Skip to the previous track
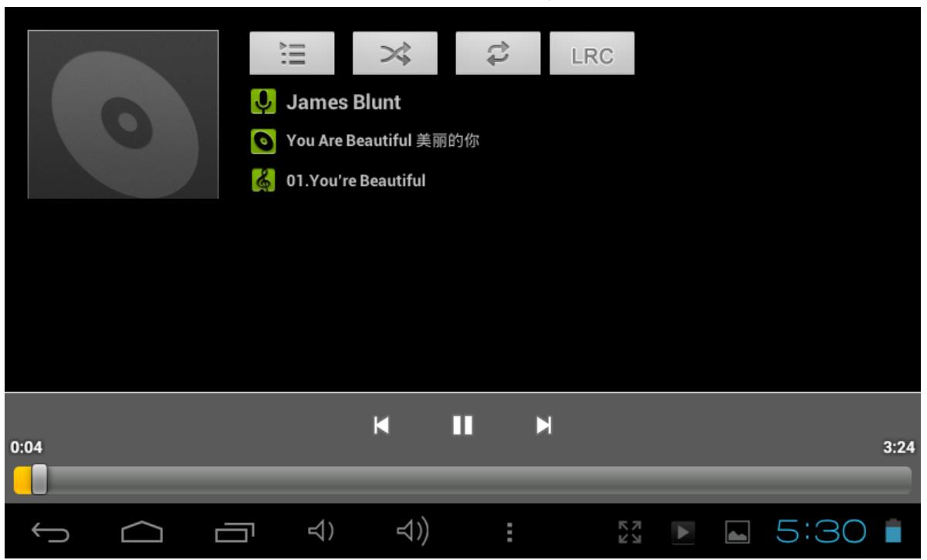This screenshot has width=927, height=560. (381, 425)
